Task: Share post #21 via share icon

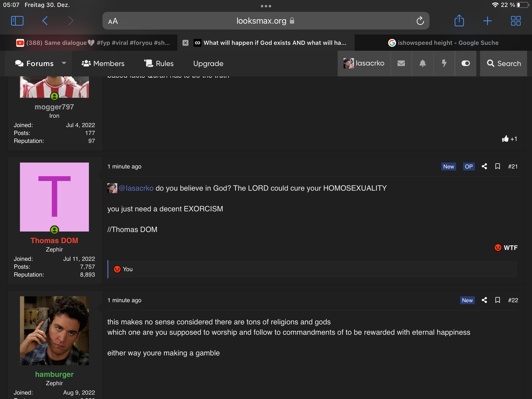Action: pos(484,166)
